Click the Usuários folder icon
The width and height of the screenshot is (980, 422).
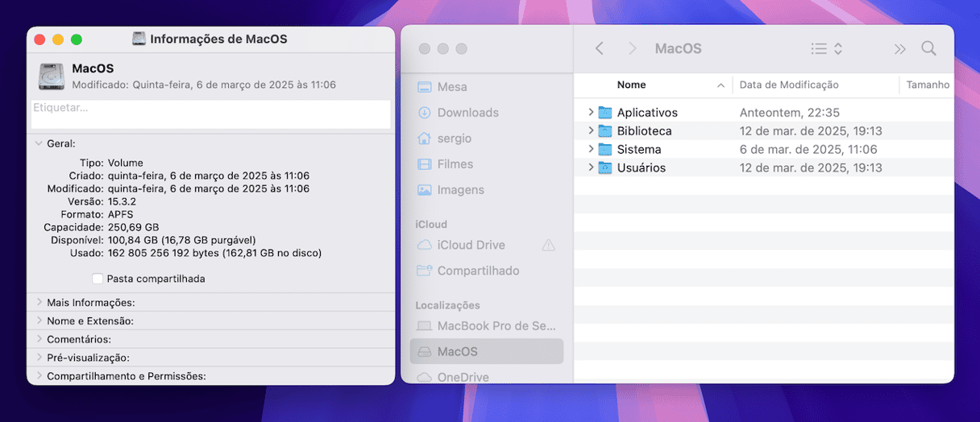click(605, 168)
